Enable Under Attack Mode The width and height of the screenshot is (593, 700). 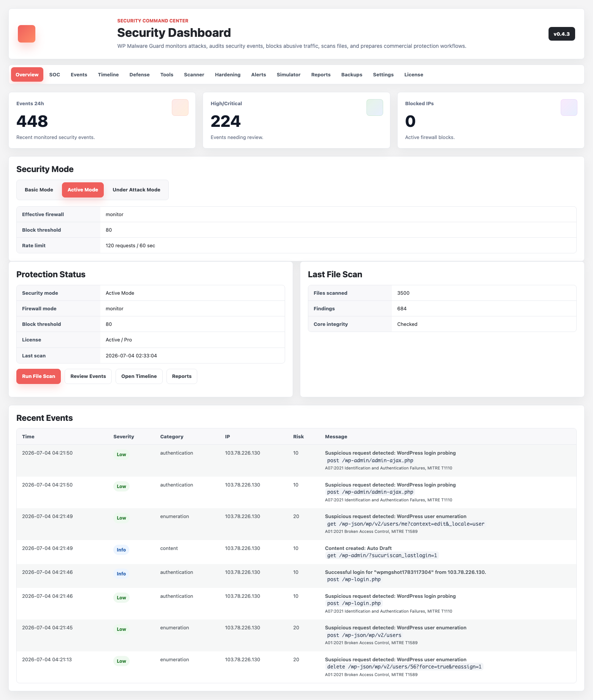(x=136, y=190)
